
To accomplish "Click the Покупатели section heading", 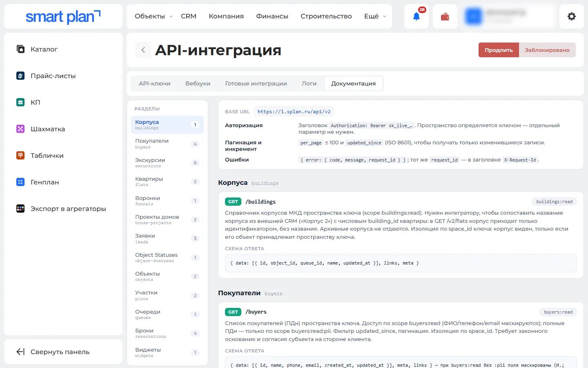I will tap(239, 293).
